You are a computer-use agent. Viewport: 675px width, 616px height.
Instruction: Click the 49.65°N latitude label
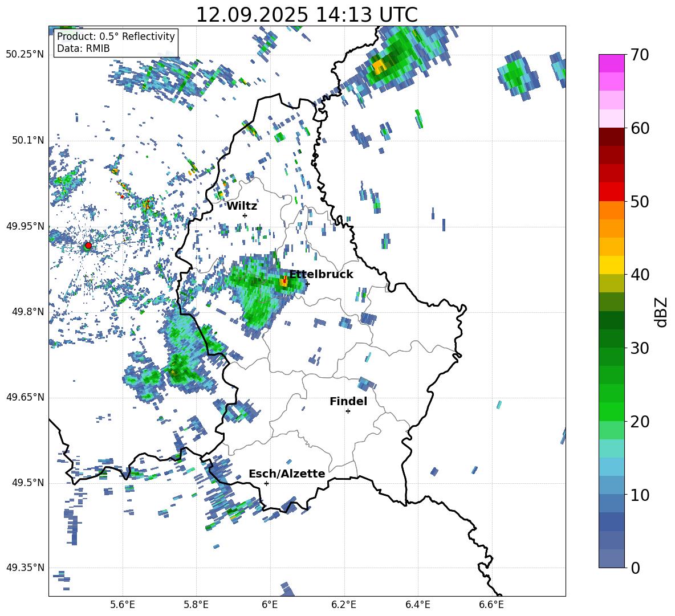(x=25, y=397)
